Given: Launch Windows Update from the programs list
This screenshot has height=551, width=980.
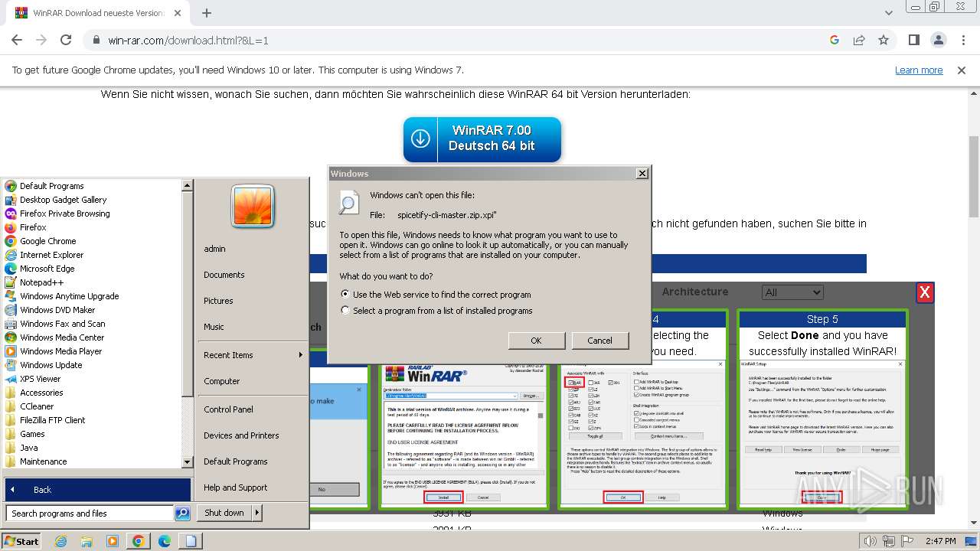Looking at the screenshot, I should 51,365.
